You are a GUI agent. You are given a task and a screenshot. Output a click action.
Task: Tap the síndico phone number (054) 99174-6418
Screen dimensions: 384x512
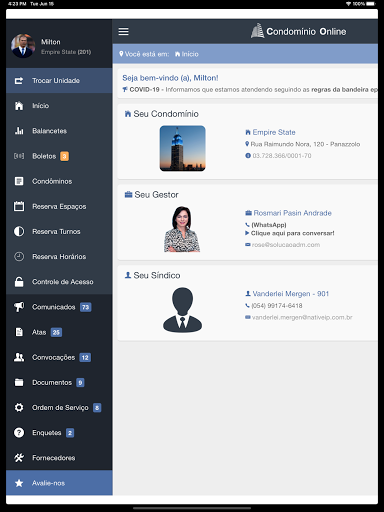point(277,306)
